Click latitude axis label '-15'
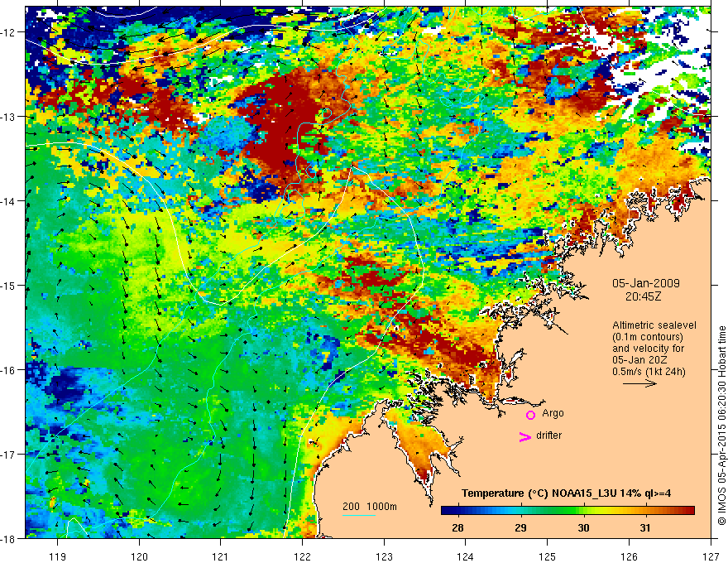The image size is (728, 563). pyautogui.click(x=8, y=286)
